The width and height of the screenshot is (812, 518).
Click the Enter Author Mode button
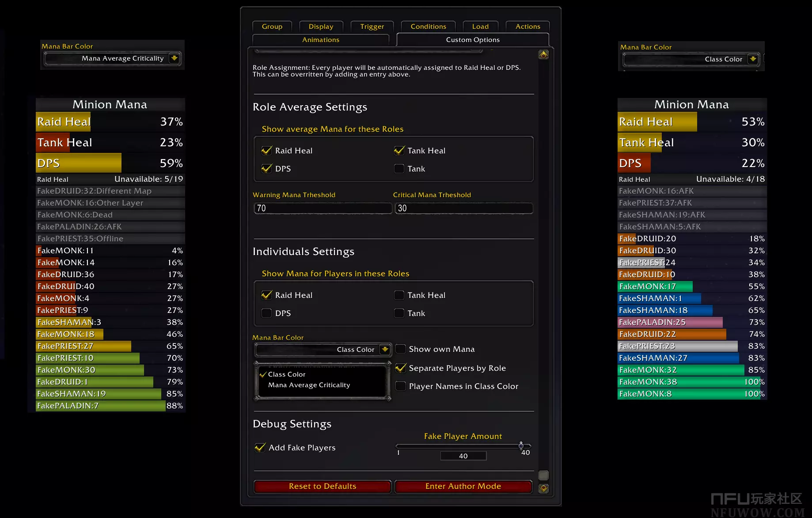click(463, 486)
